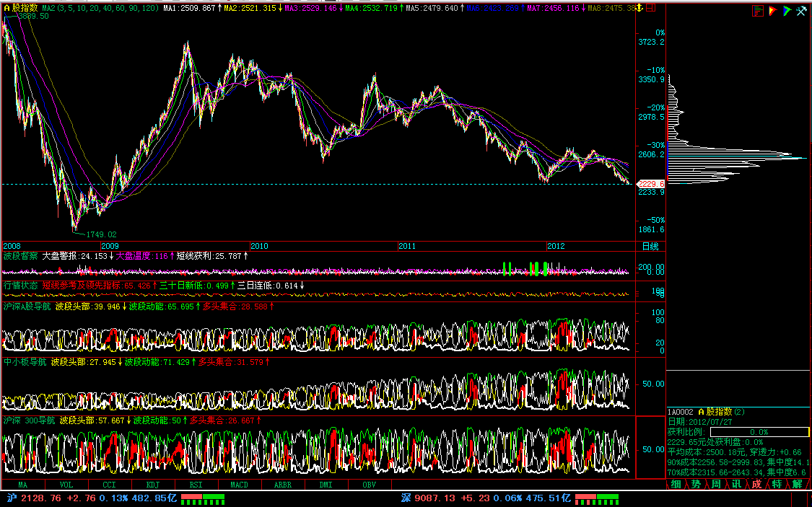Click the 1A0002 A股指数 panel header

coord(706,412)
